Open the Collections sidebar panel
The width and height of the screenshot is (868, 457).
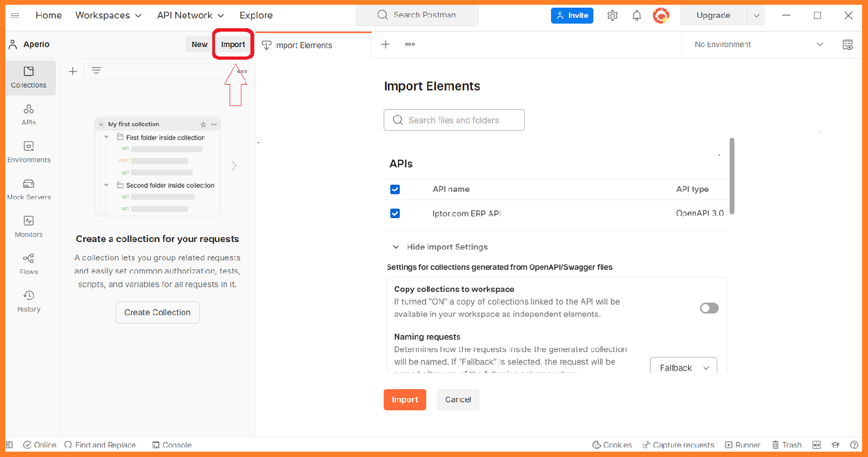(x=29, y=77)
